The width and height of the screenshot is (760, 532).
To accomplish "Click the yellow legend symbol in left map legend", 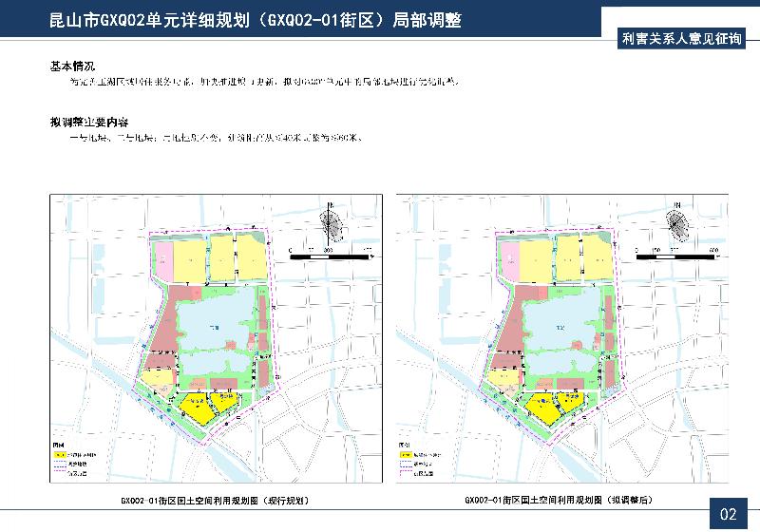I will point(60,456).
